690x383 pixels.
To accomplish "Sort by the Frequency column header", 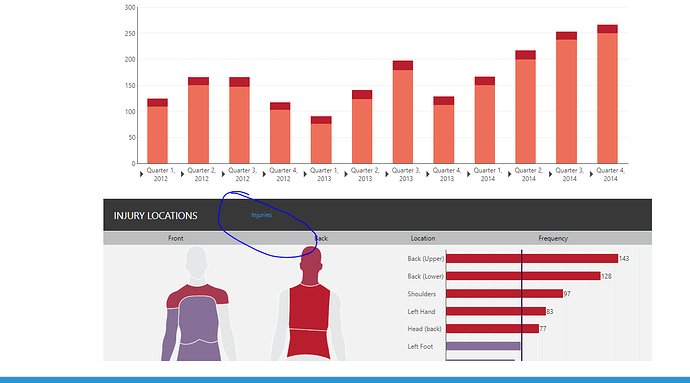I will pyautogui.click(x=553, y=238).
